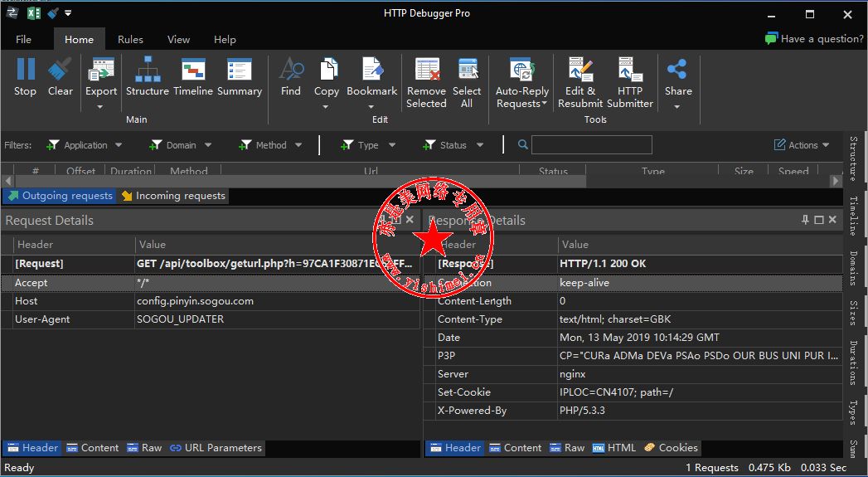Click the swap arrows icon in title bar
Viewport: 868px width, 477px height.
pyautogui.click(x=12, y=12)
